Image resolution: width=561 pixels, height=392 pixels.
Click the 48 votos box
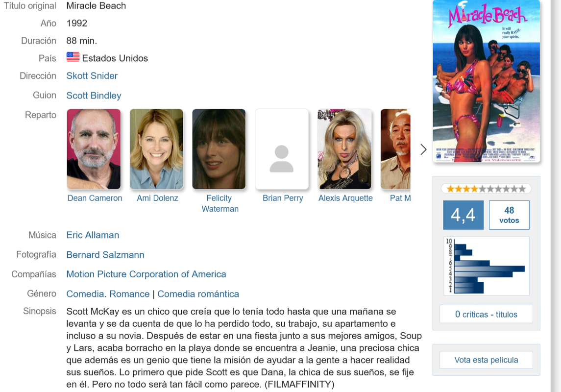tap(509, 215)
